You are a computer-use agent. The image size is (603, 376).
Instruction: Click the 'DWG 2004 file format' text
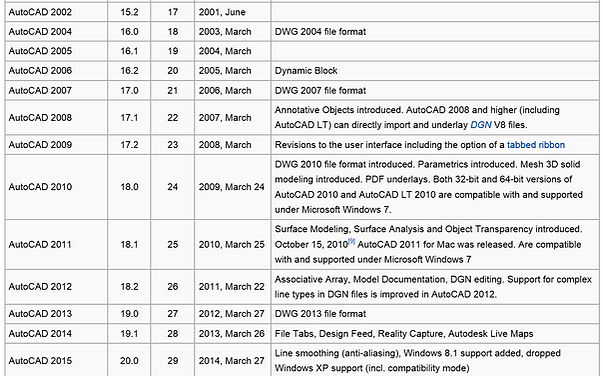[320, 32]
